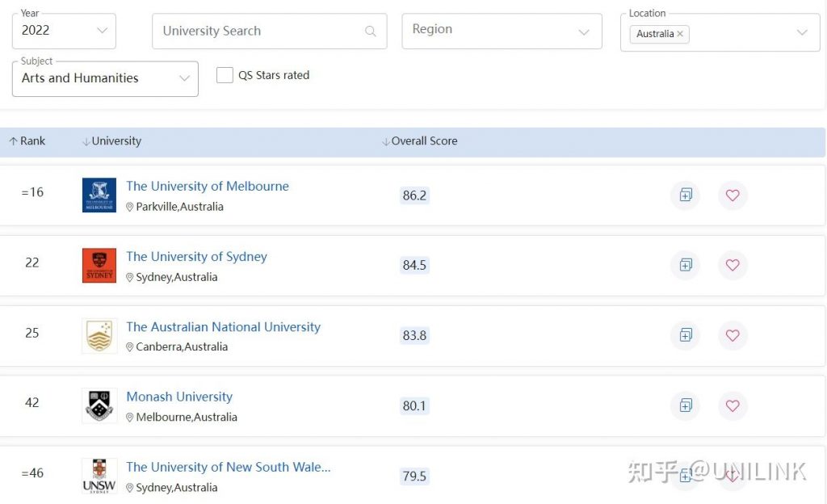Expand the Location dropdown arrow
The height and width of the screenshot is (504, 827).
coord(802,32)
